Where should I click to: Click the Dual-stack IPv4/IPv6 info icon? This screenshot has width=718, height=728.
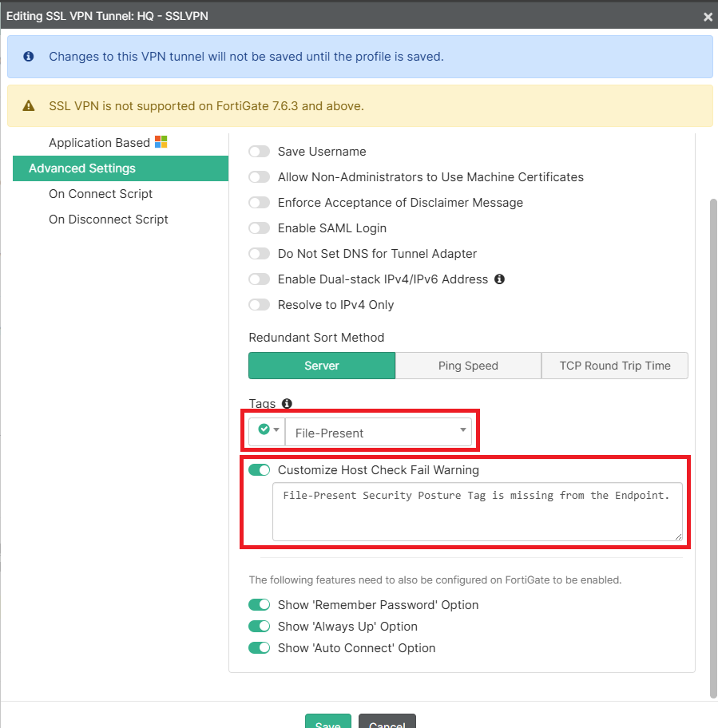click(x=500, y=279)
